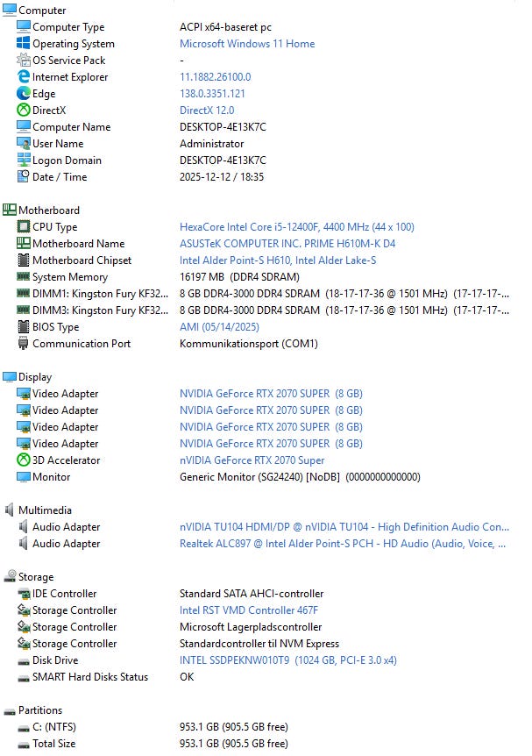Click the IDE Controller icon
This screenshot has height=756, width=532.
(x=23, y=594)
